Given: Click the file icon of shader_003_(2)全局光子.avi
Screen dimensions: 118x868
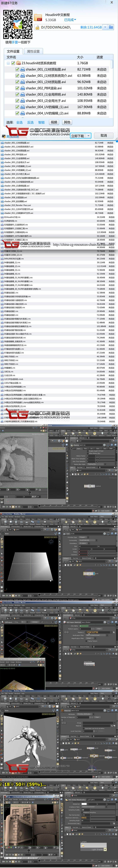Looking at the screenshot, I should click(x=23, y=101).
